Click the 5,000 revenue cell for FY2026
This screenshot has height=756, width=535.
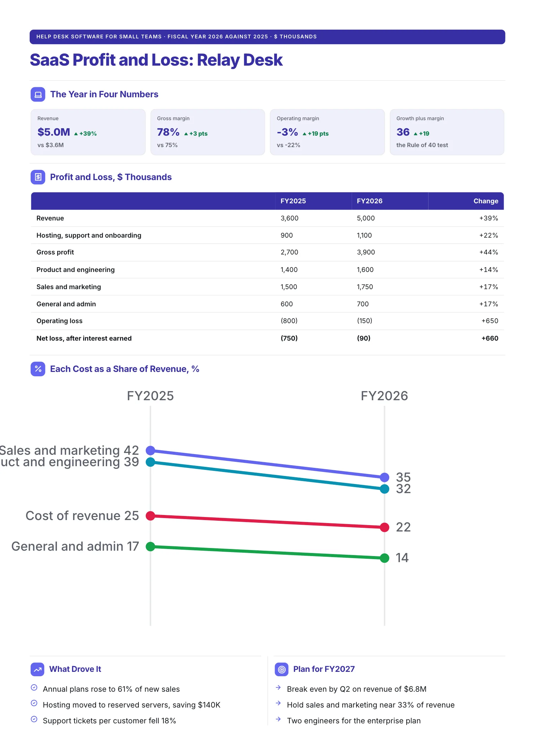(x=366, y=218)
